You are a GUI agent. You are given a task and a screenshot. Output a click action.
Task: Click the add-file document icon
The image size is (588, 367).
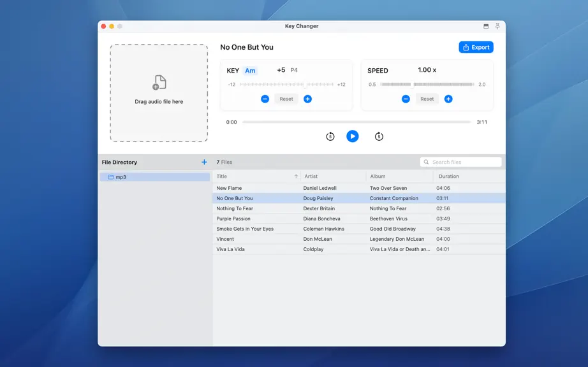159,82
